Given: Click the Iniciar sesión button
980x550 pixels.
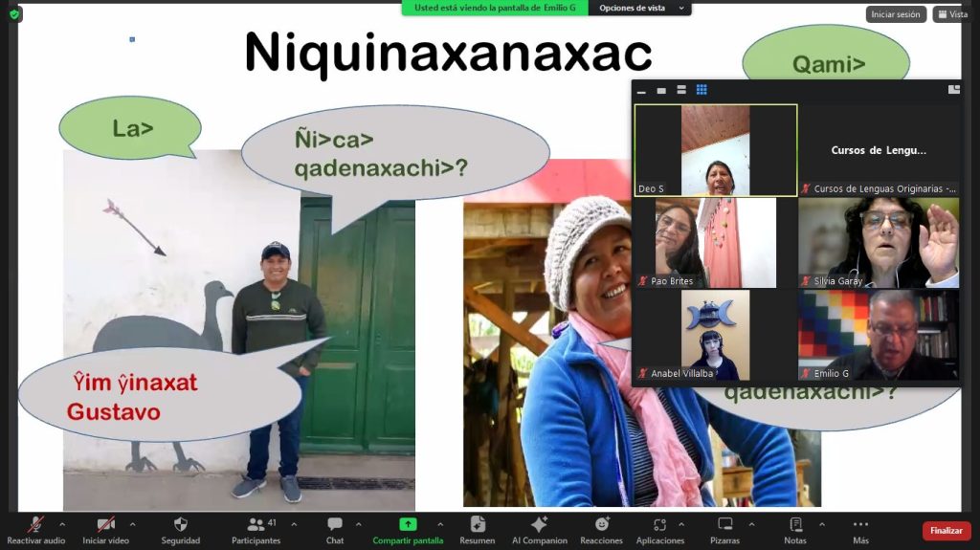Looking at the screenshot, I should click(x=896, y=14).
